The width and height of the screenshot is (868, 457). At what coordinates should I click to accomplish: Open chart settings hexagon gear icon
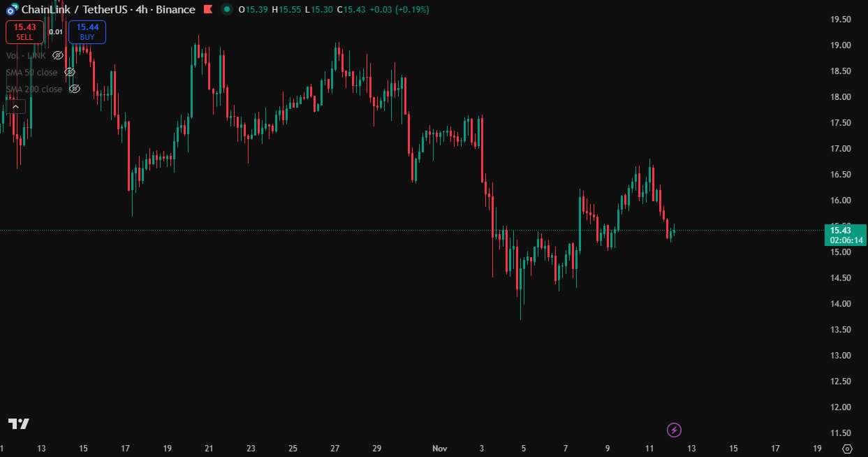tap(847, 449)
